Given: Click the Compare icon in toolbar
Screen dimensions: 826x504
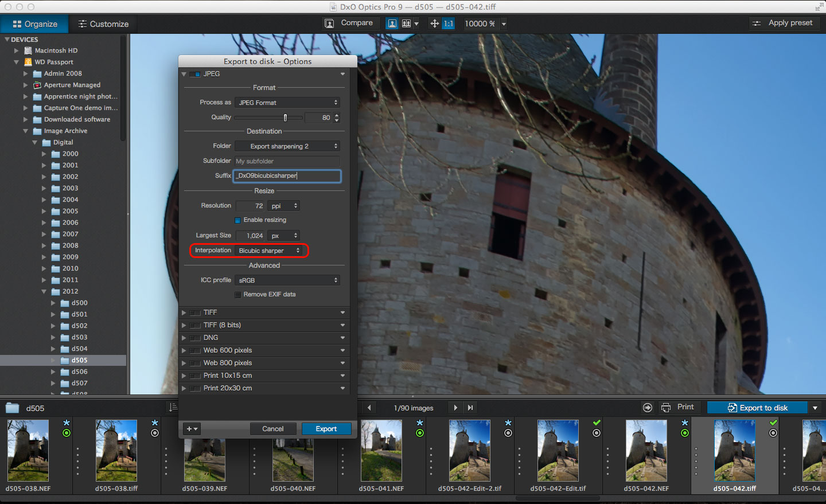Looking at the screenshot, I should [x=329, y=24].
